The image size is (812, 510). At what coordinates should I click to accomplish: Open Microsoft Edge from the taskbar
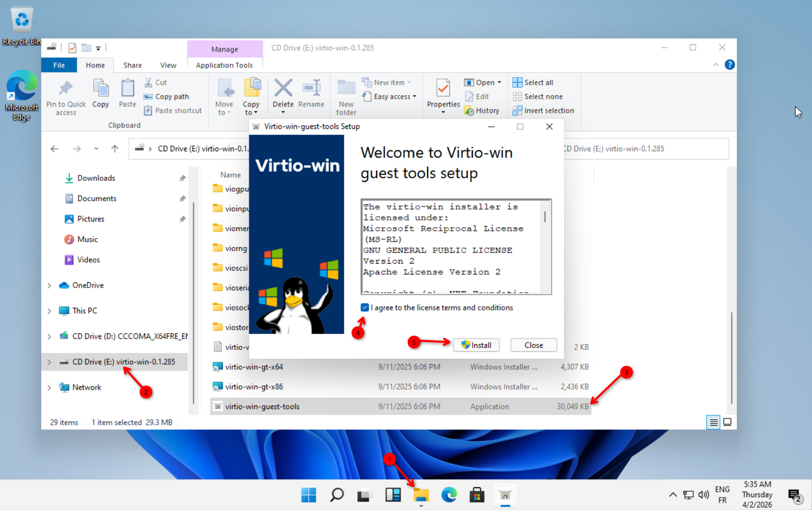pyautogui.click(x=449, y=495)
